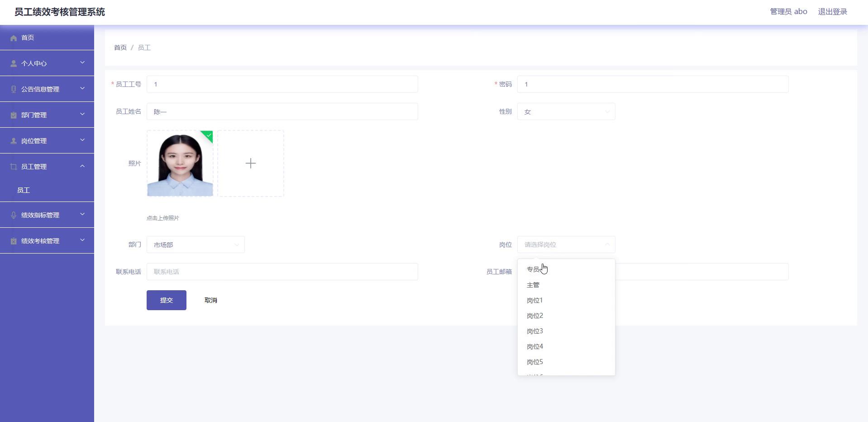Collapse 员工管理 menu with chevron
Viewport: 868px width, 422px height.
(82, 167)
